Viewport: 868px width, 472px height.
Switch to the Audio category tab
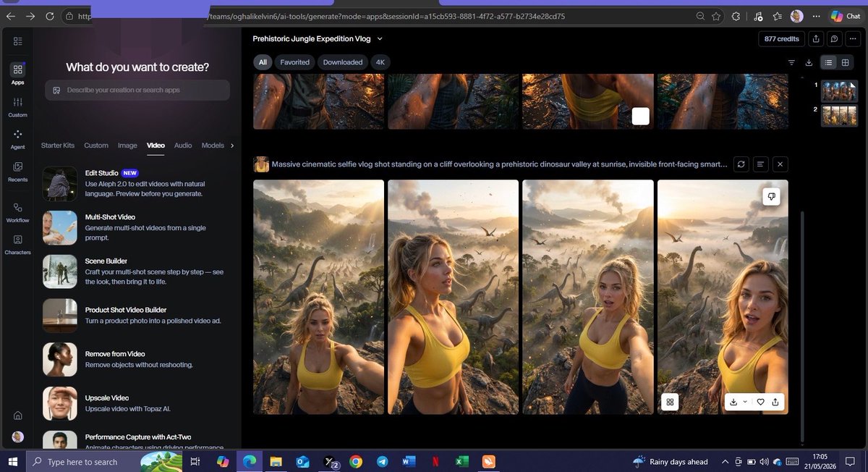pyautogui.click(x=183, y=146)
